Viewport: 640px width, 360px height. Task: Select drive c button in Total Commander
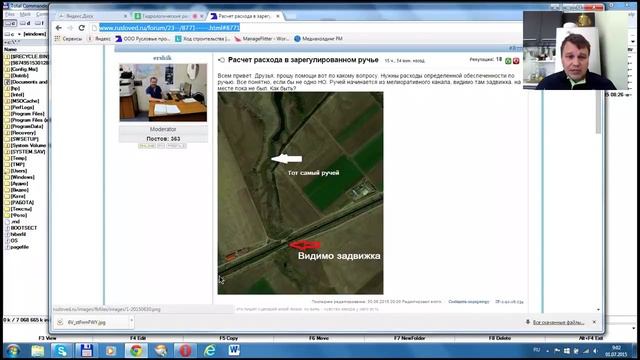pos(10,24)
